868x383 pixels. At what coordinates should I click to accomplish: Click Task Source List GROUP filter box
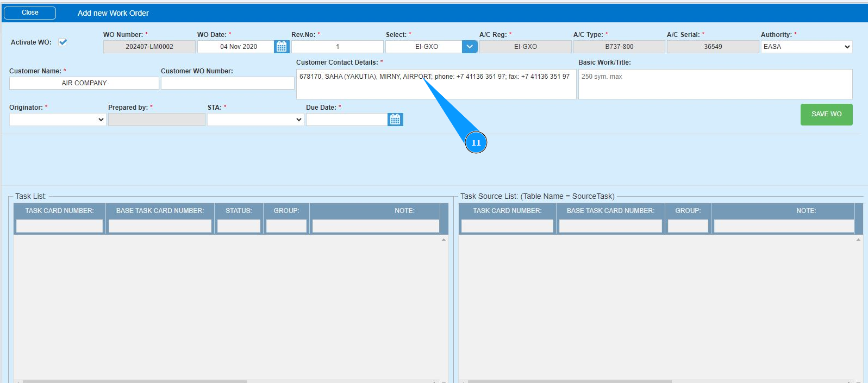point(688,226)
